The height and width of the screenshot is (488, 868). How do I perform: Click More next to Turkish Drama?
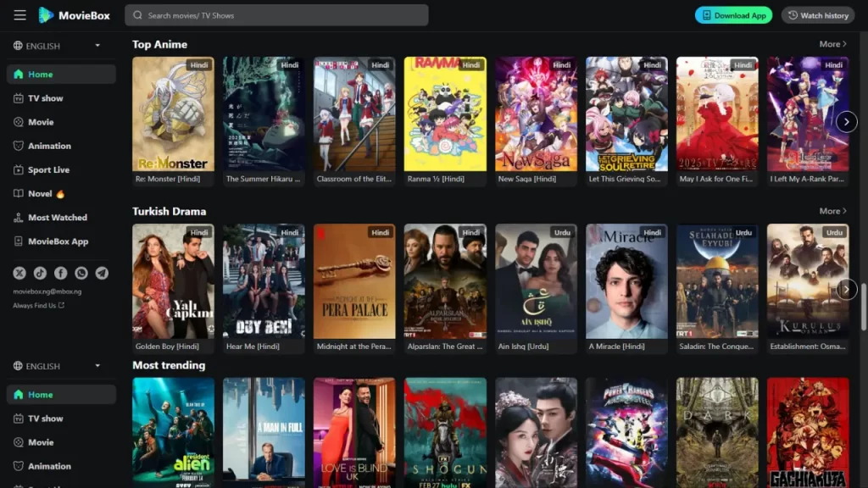[833, 211]
